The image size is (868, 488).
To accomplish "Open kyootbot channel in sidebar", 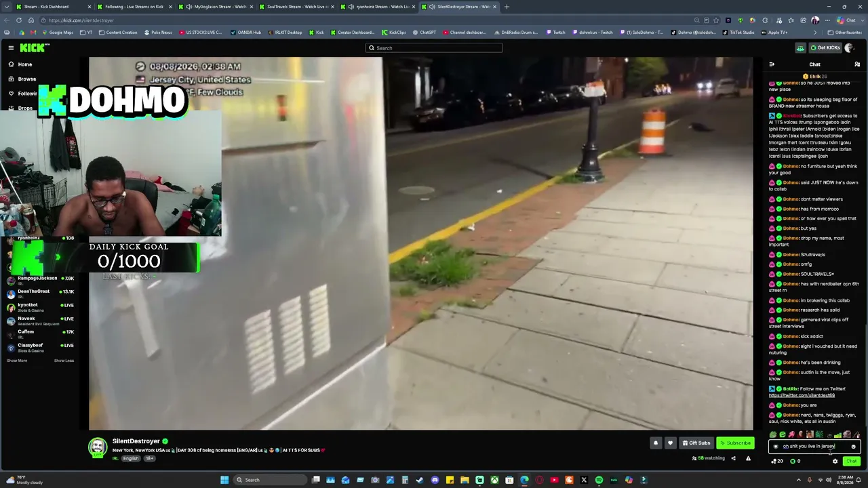I will tap(41, 306).
